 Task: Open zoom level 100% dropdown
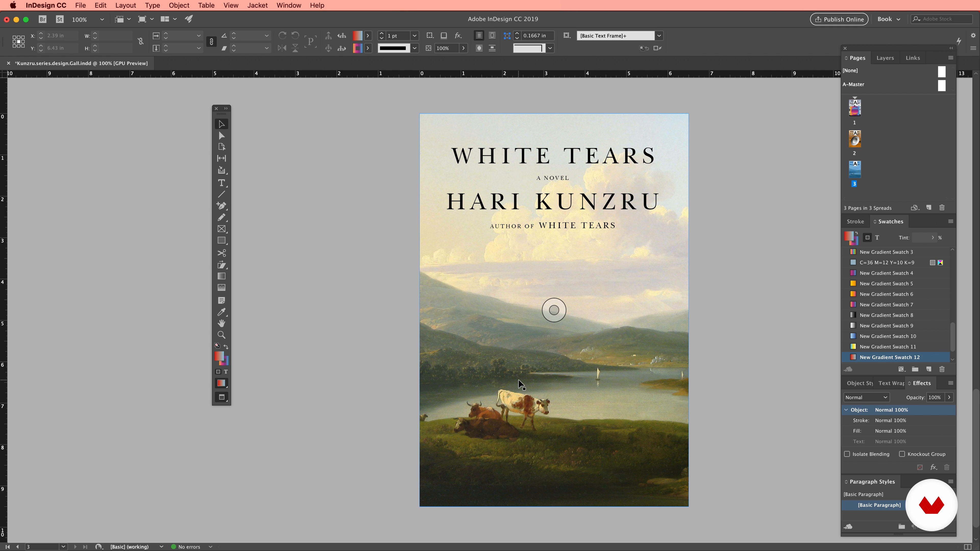click(x=102, y=19)
